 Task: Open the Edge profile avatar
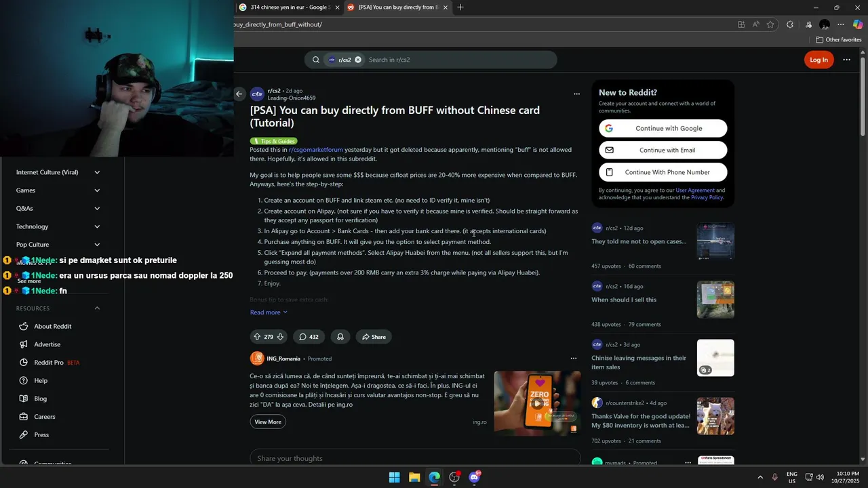coord(825,24)
